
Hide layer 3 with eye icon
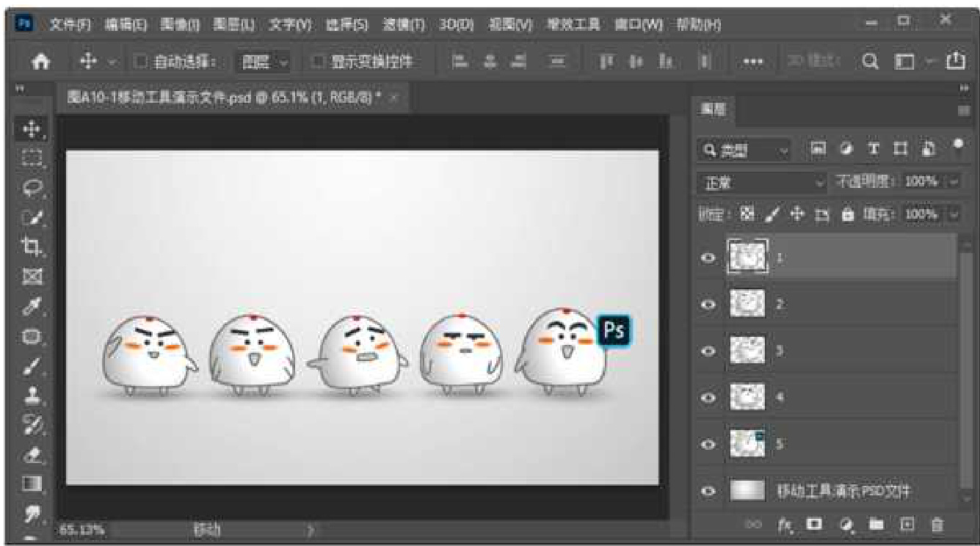coord(708,351)
